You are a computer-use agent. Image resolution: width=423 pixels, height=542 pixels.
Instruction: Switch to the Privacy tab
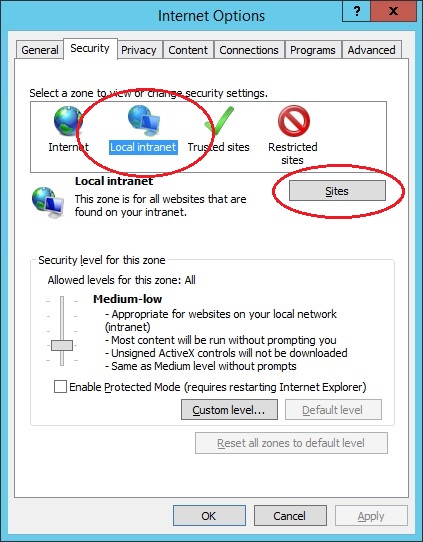point(139,50)
